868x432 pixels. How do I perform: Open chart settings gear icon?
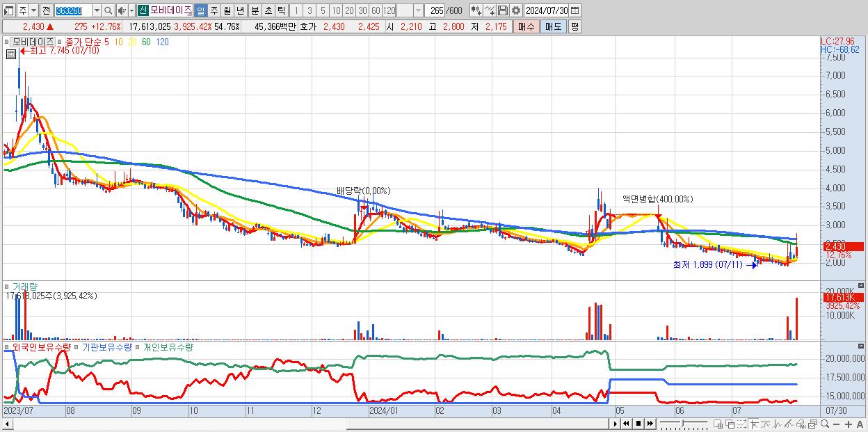516,10
